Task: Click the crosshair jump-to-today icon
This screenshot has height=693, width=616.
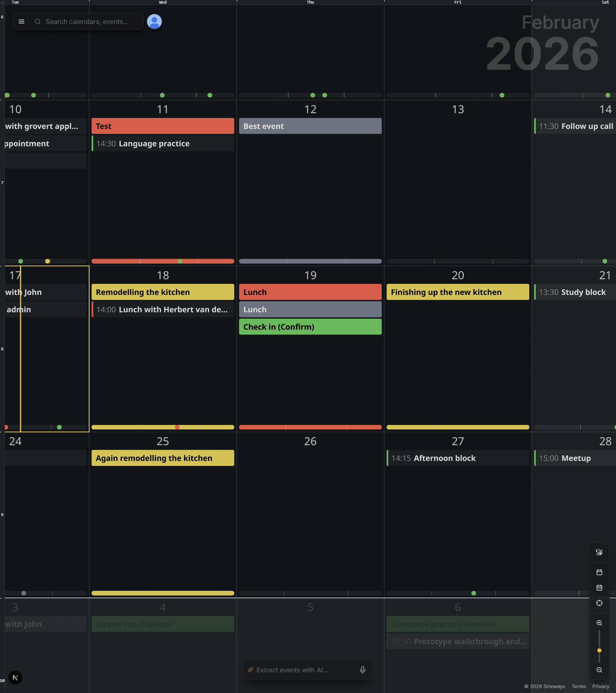Action: pyautogui.click(x=599, y=603)
